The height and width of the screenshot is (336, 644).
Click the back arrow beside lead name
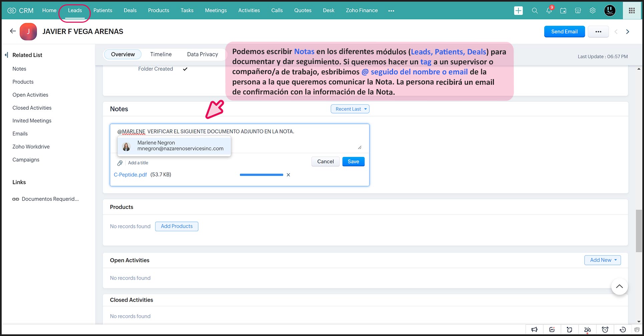[13, 31]
